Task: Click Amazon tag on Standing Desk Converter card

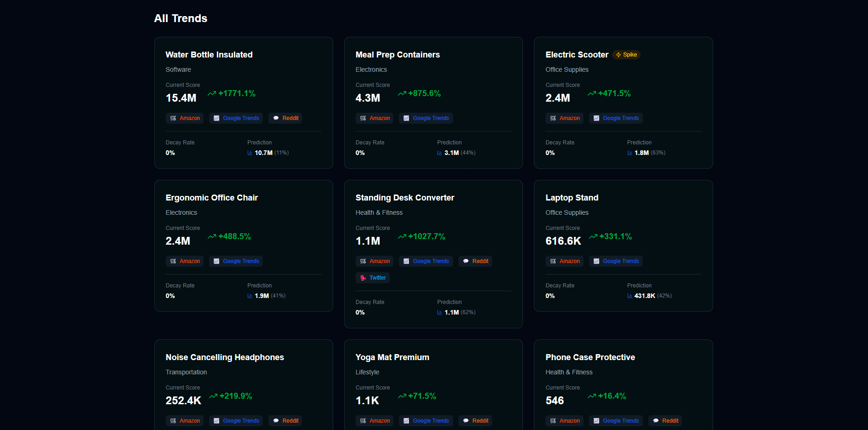Action: pos(374,261)
